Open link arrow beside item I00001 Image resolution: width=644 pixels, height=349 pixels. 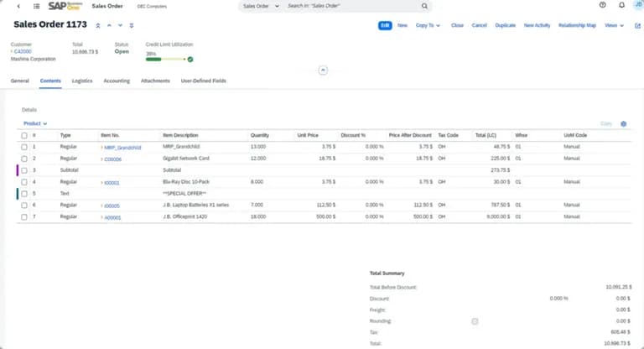[x=101, y=183]
